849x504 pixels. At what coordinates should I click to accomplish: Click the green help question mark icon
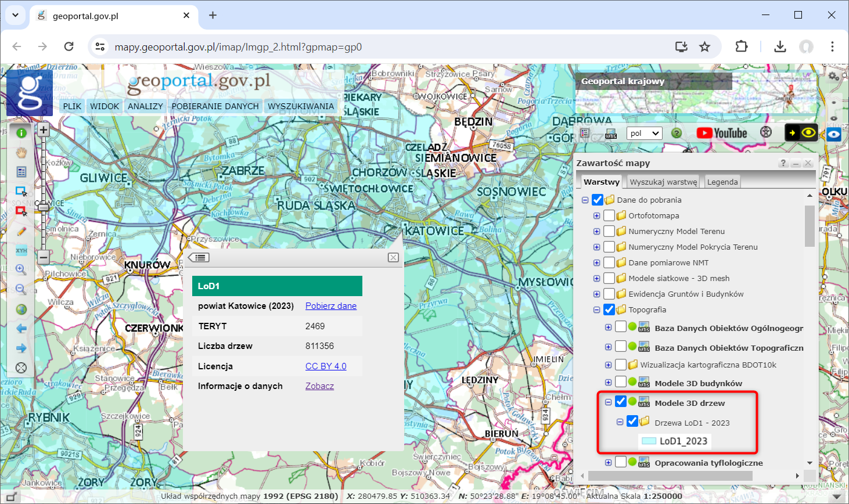click(676, 133)
